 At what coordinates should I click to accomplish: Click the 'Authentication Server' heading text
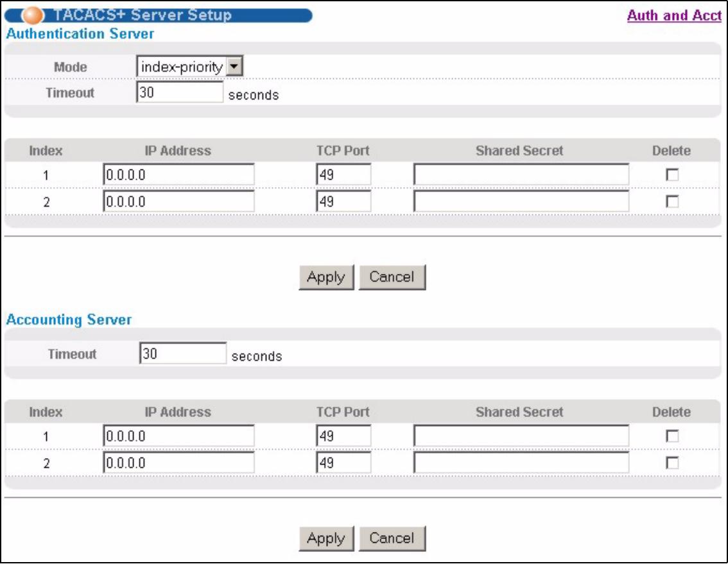coord(80,34)
